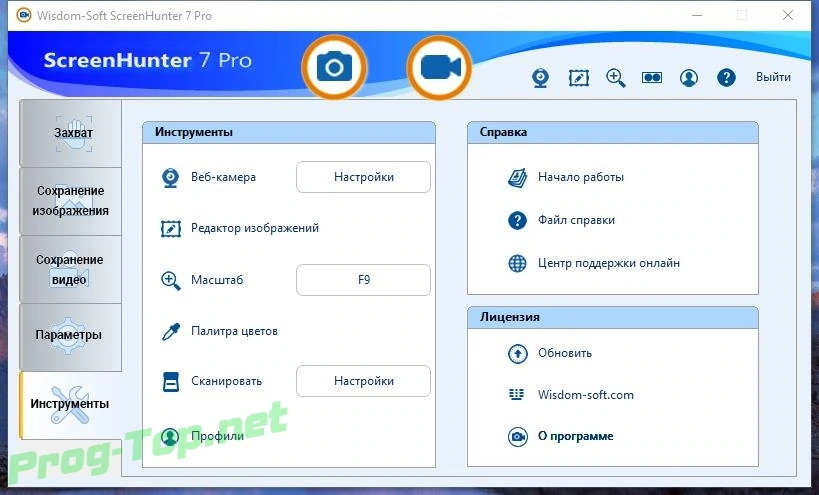The width and height of the screenshot is (819, 495).
Task: Click the Масштаб magnifier icon
Action: (x=171, y=280)
